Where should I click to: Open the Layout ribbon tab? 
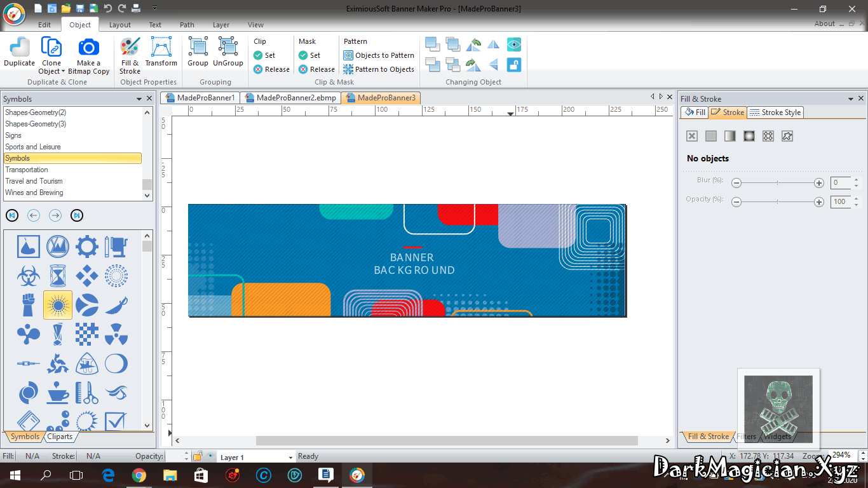[120, 25]
